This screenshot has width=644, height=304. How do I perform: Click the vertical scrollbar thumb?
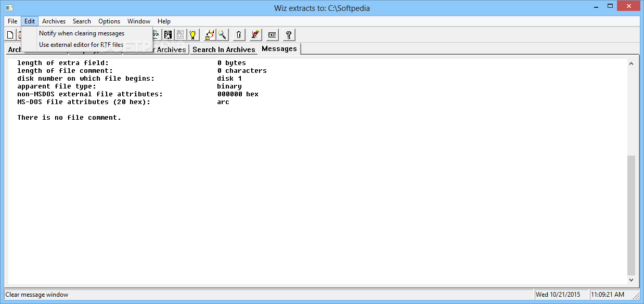click(x=631, y=215)
